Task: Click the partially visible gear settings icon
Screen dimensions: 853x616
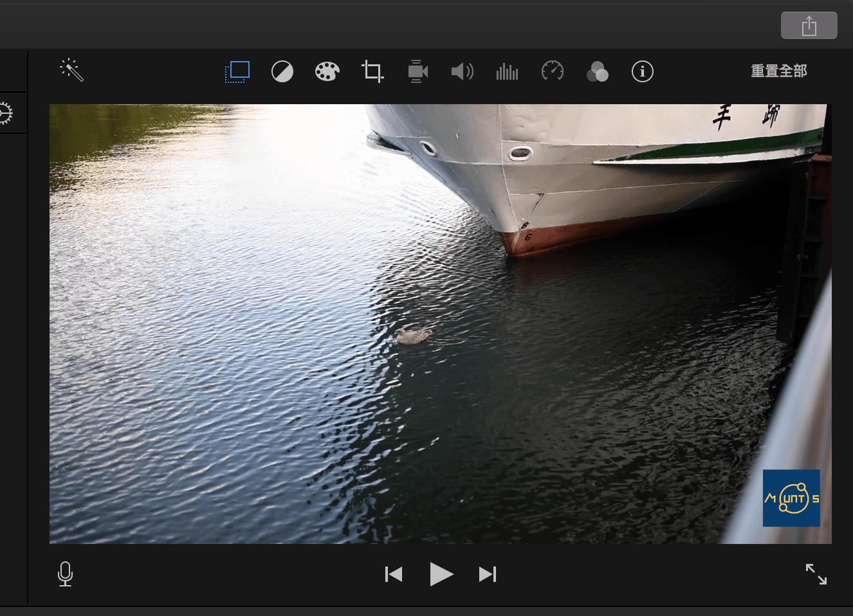Action: point(5,114)
